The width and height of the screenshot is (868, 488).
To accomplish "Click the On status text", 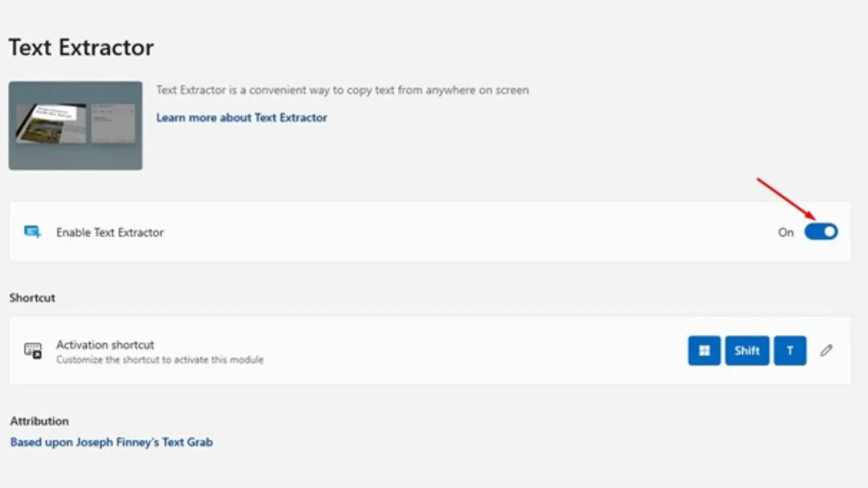I will 786,232.
